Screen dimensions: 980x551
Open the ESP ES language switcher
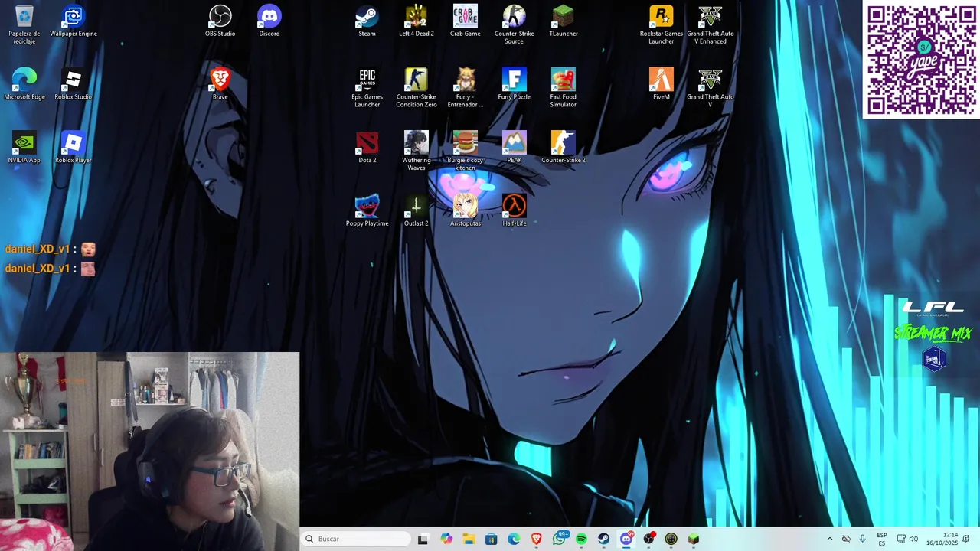pos(882,539)
